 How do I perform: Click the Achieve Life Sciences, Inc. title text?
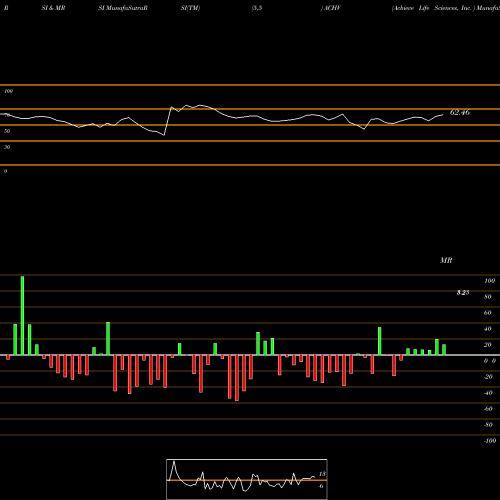(433, 8)
